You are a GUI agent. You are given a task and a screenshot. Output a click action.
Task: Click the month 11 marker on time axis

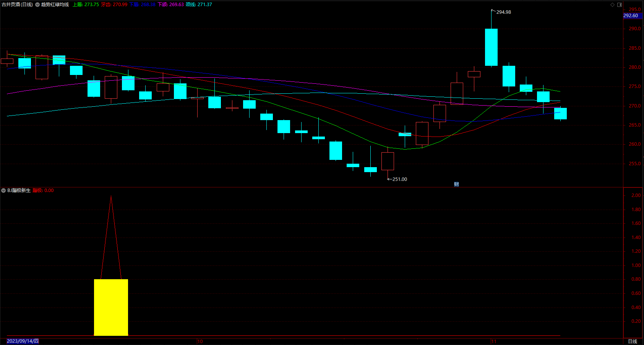pyautogui.click(x=494, y=341)
